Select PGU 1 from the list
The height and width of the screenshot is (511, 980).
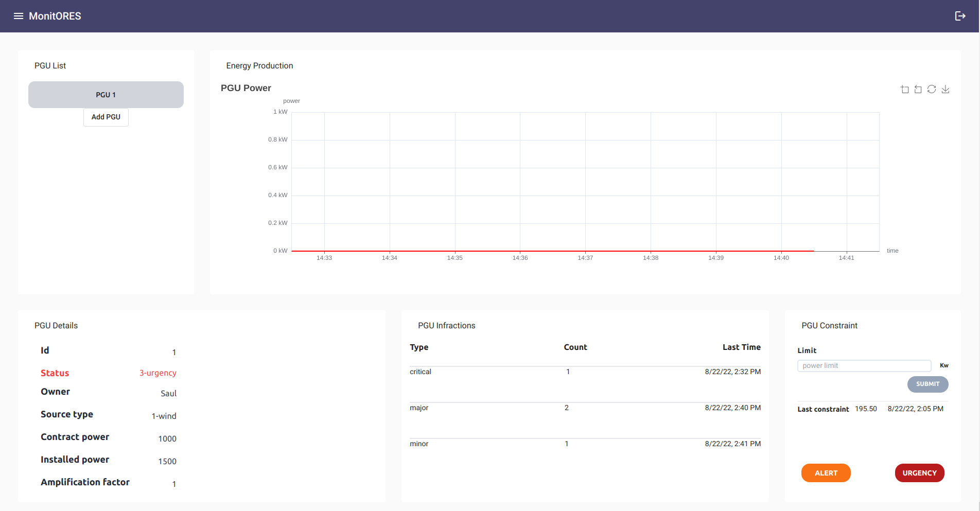click(x=106, y=95)
